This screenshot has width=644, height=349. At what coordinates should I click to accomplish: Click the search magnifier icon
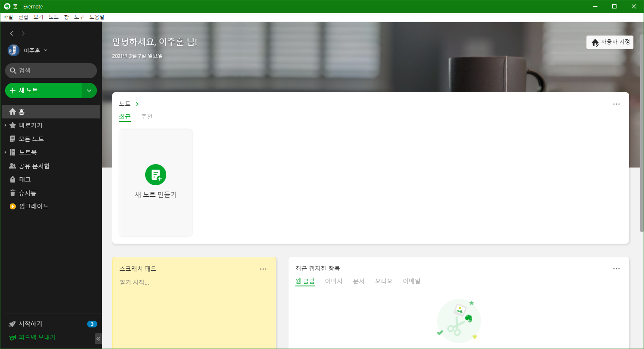[13, 71]
